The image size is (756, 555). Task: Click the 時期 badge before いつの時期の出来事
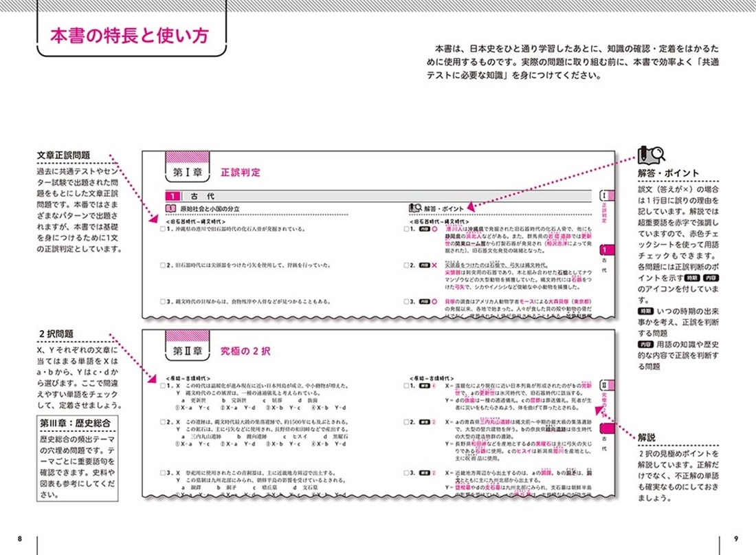point(645,312)
